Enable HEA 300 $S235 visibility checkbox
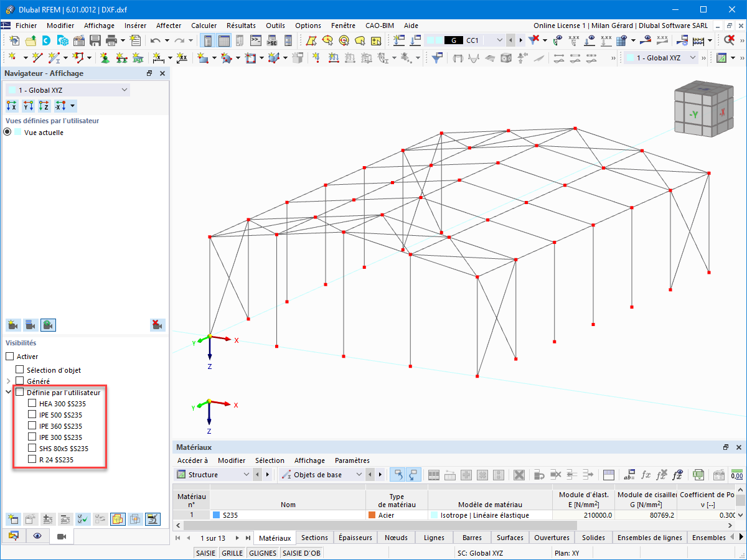747x560 pixels. click(x=32, y=403)
